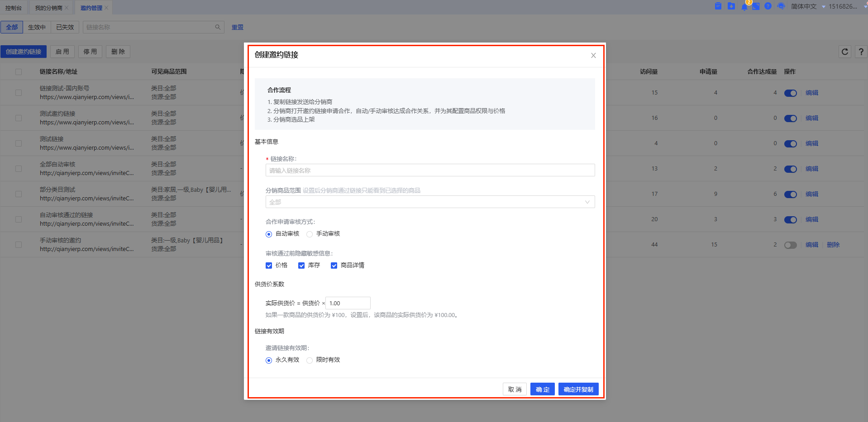Toggle the switch for 链接测试-国内账号 row
Viewport: 868px width, 422px height.
click(x=791, y=93)
